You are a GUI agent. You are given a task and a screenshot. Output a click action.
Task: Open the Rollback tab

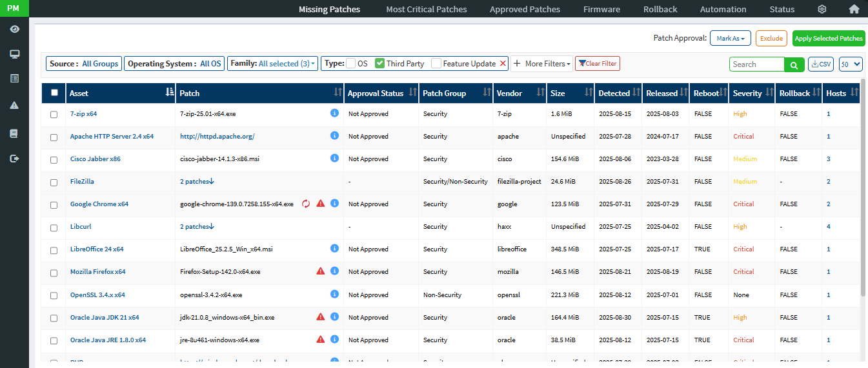coord(660,9)
